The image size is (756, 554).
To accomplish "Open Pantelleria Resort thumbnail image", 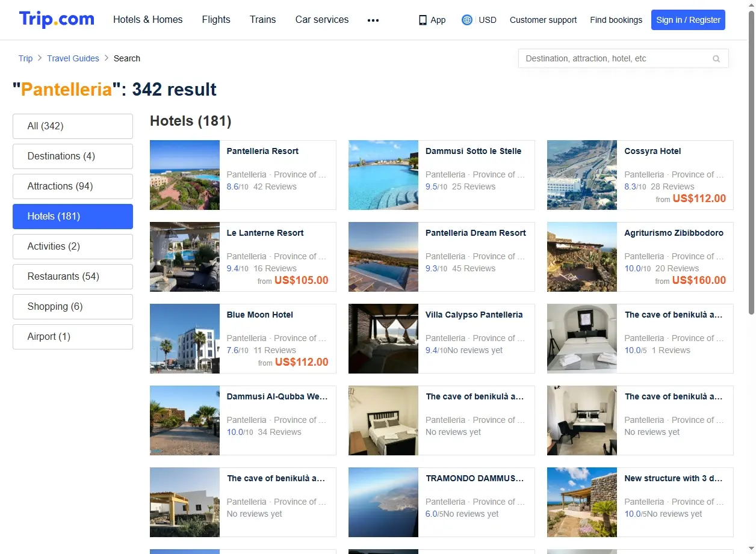I will click(x=185, y=175).
